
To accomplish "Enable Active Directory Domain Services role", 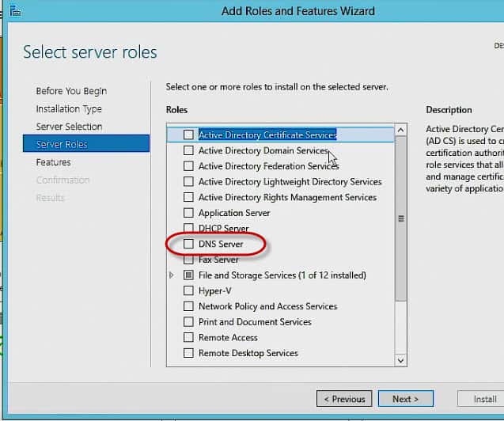I will tap(188, 150).
